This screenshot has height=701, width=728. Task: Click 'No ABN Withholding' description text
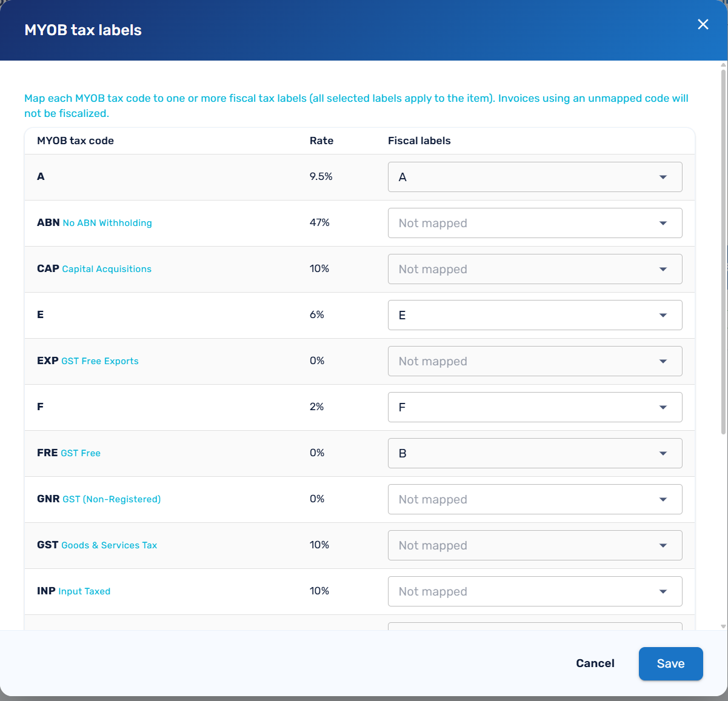coord(107,223)
